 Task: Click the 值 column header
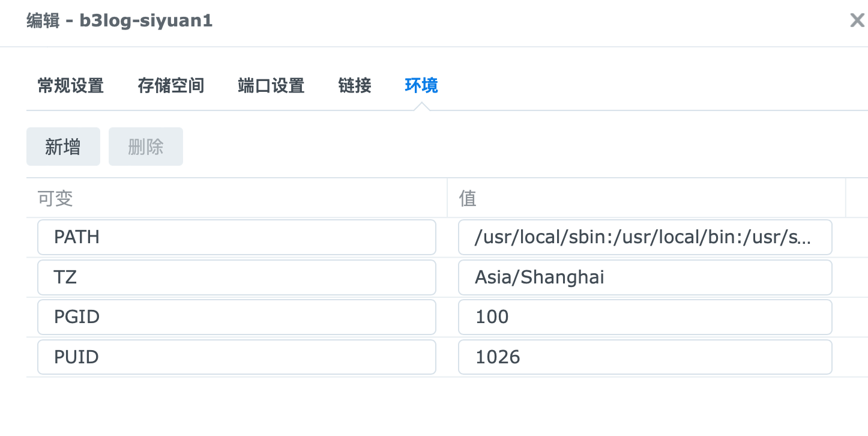[645, 198]
